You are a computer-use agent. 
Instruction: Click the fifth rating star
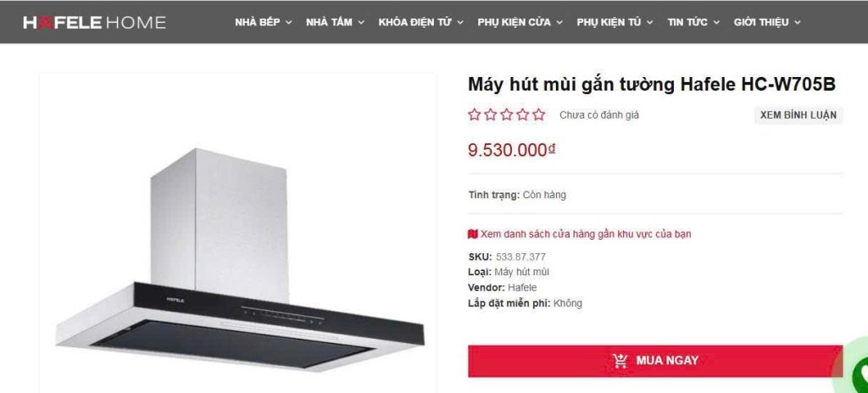pos(538,114)
